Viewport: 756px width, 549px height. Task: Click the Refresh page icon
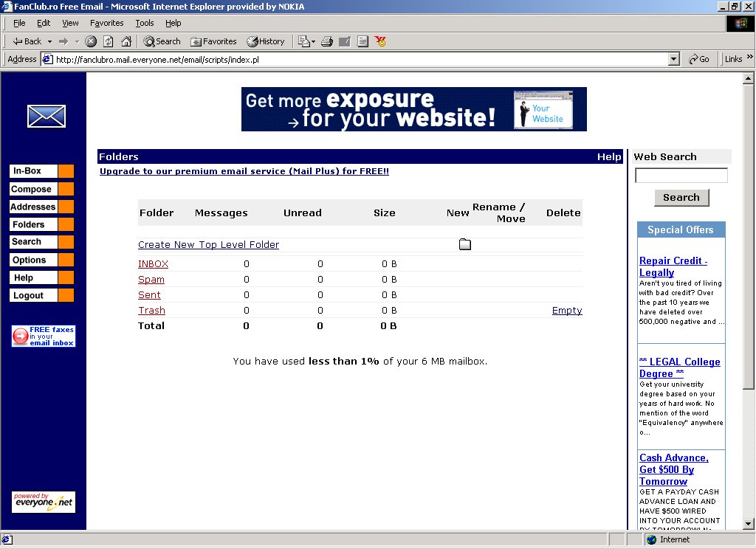(x=109, y=41)
